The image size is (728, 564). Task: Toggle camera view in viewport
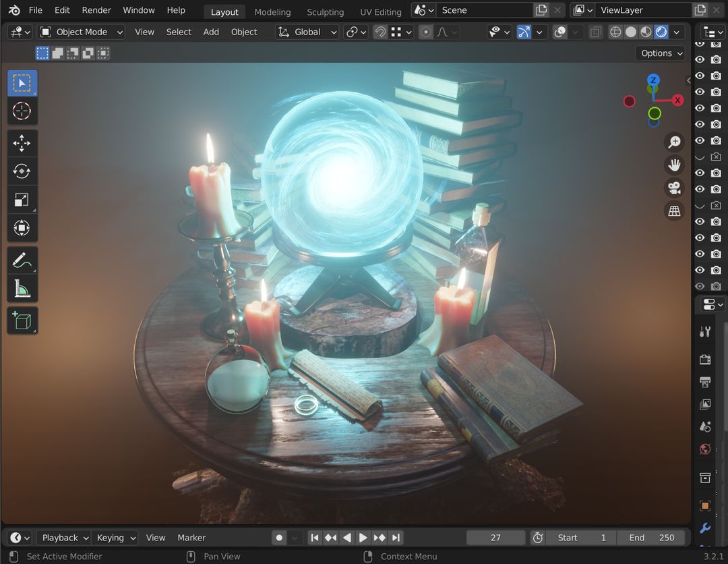tap(674, 188)
